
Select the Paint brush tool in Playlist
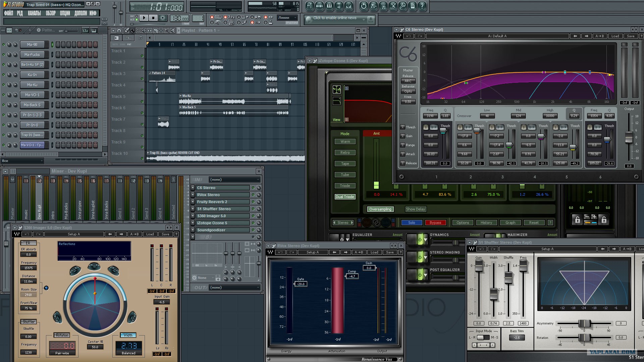pyautogui.click(x=132, y=31)
